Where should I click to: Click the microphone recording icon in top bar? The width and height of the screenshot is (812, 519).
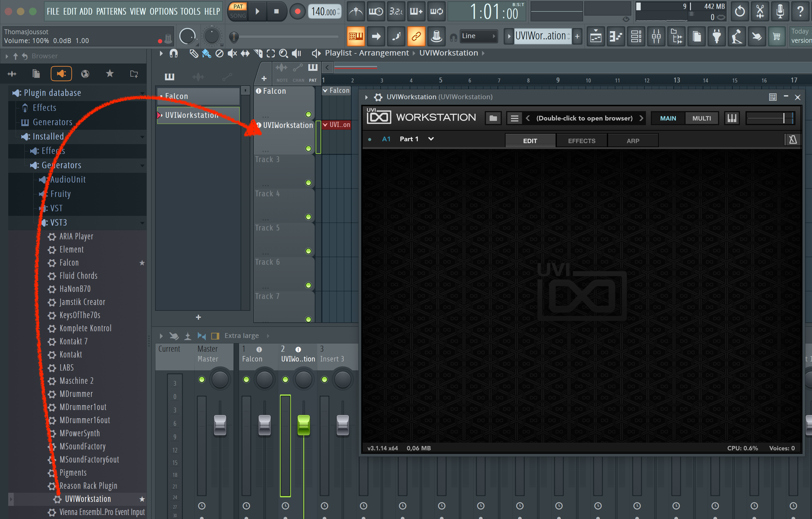click(780, 12)
